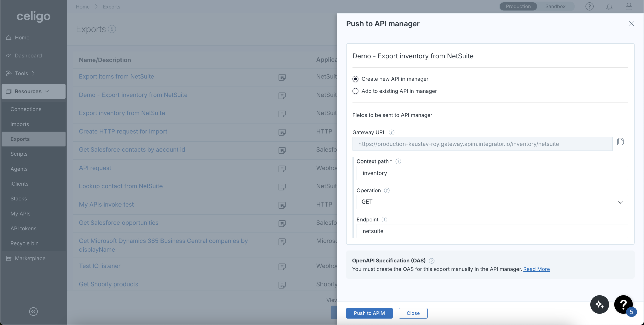Collapse the Resources section in sidebar
The image size is (644, 325).
(x=33, y=91)
